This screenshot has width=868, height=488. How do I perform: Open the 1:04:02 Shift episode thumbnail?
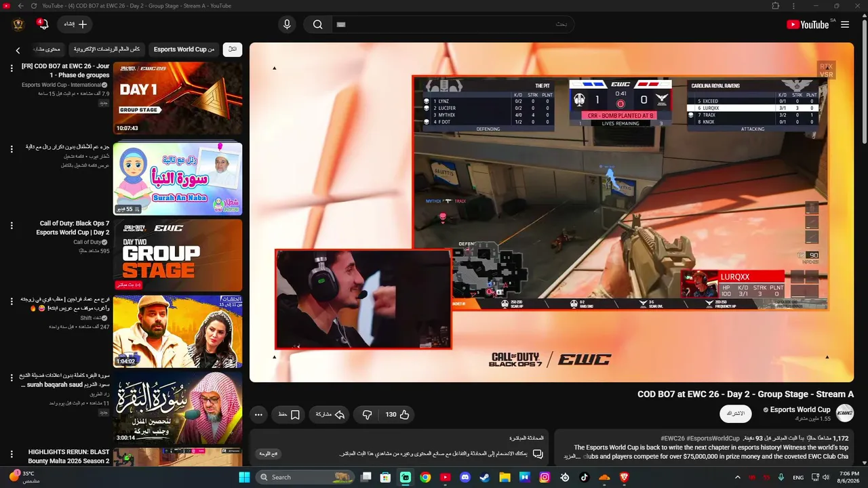(x=178, y=332)
